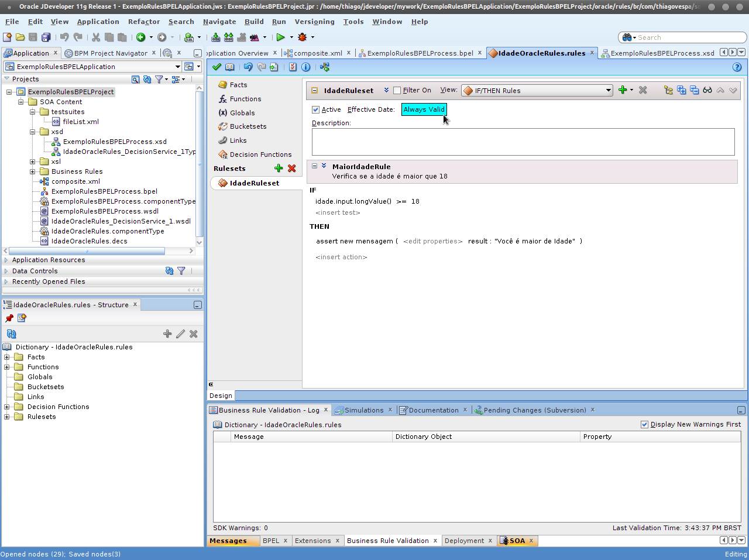Open the Refactor menu
Viewport: 749px width, 560px height.
tap(144, 22)
